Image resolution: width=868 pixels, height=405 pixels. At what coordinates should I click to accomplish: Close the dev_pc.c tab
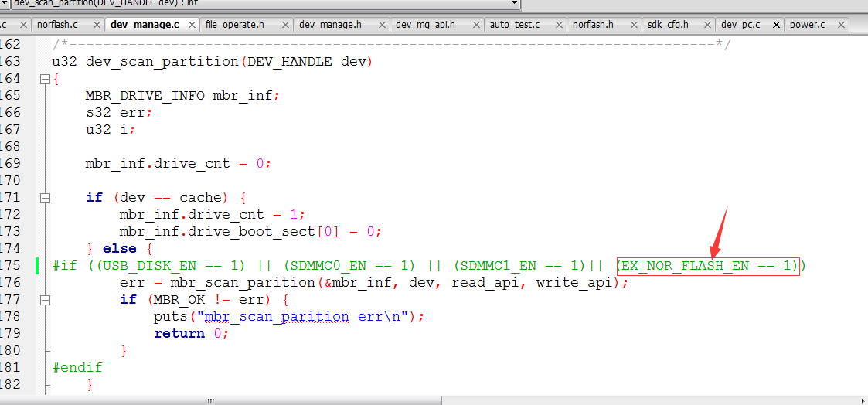(776, 25)
